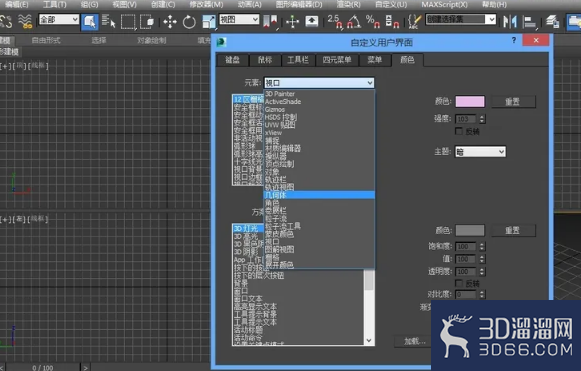Switch to the 工具栏 tab
581x371 pixels.
pos(298,60)
